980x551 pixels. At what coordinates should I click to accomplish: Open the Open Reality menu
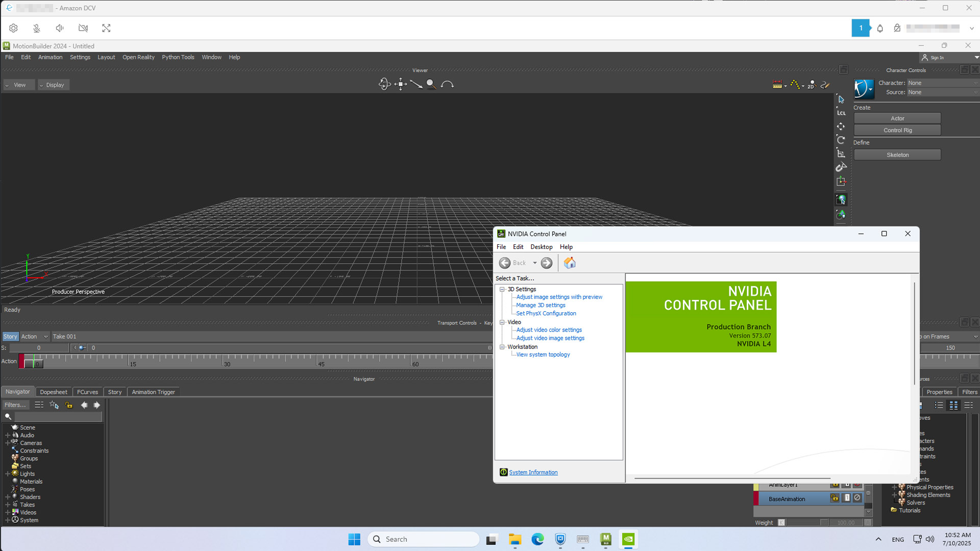(138, 57)
